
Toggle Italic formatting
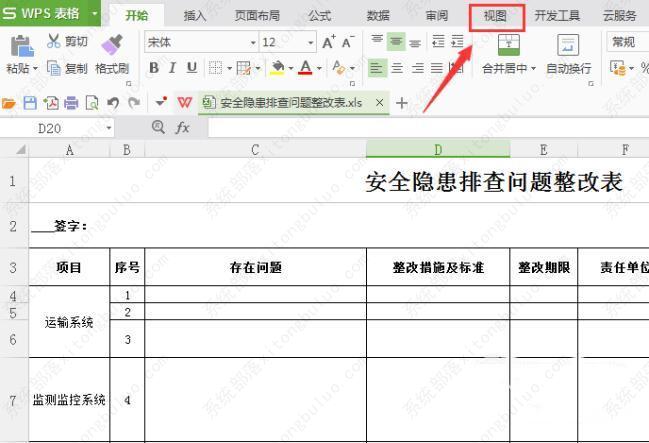(173, 68)
